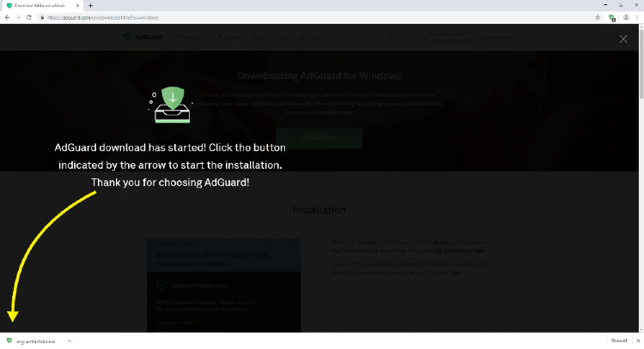Open the AdGuard browser extension icon

(x=611, y=18)
